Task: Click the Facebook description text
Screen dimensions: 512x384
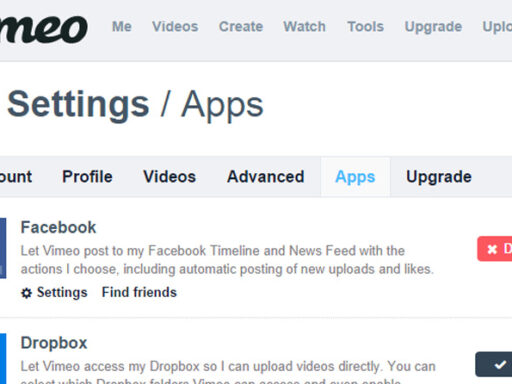Action: coord(227,260)
